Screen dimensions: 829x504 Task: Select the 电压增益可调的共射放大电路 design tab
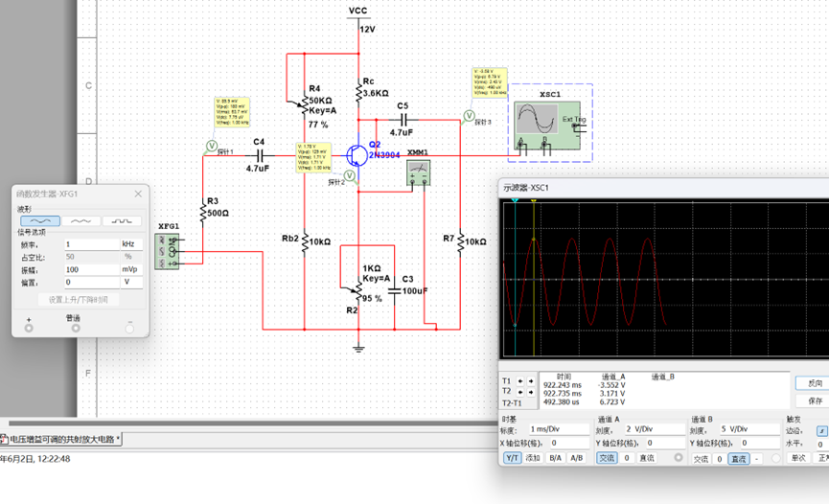point(60,439)
